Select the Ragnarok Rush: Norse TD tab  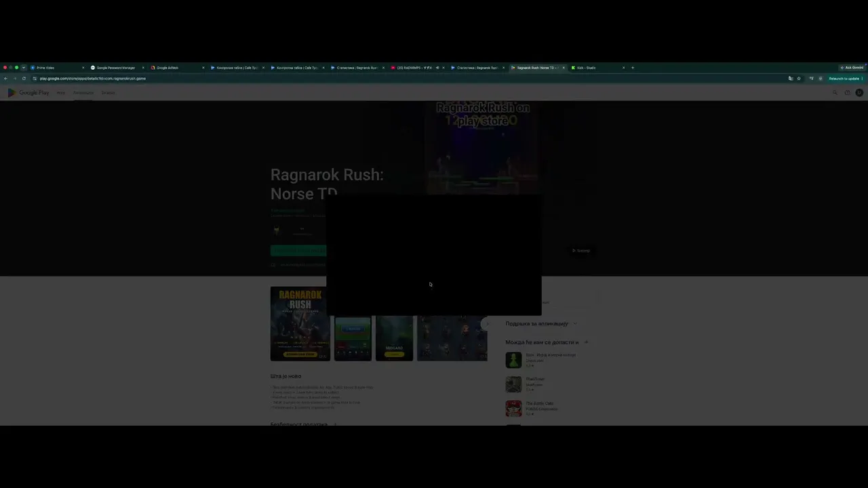[538, 68]
